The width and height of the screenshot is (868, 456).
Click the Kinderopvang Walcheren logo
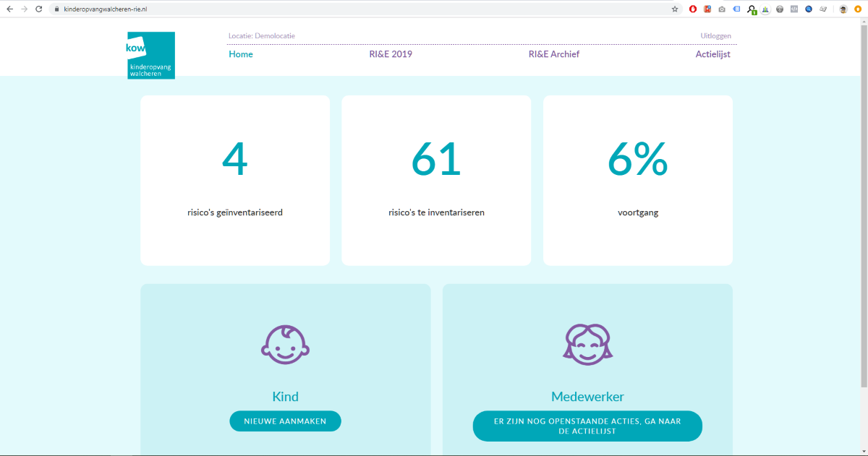point(150,55)
